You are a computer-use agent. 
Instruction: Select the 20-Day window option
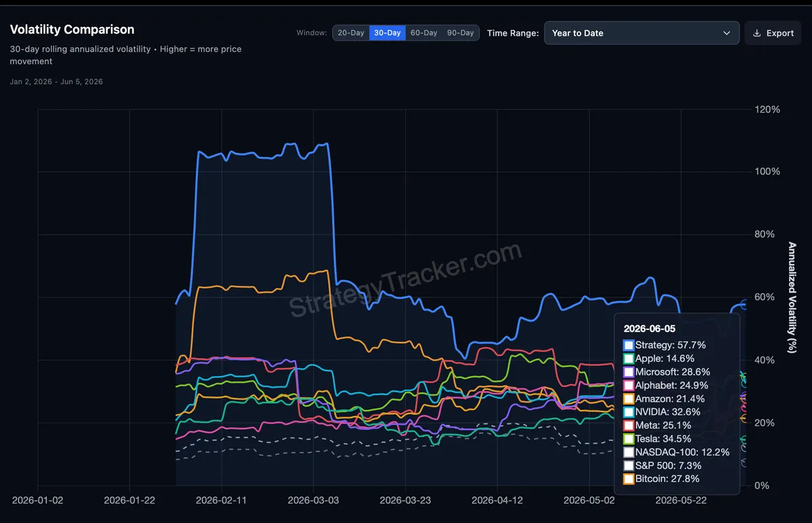[351, 32]
